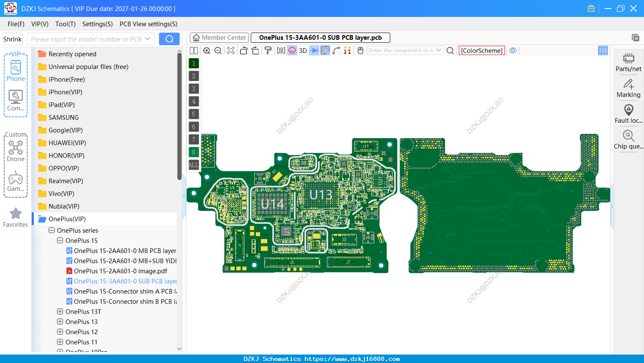Select the Game console category
Screen dimensions: 644x363
tap(16, 181)
